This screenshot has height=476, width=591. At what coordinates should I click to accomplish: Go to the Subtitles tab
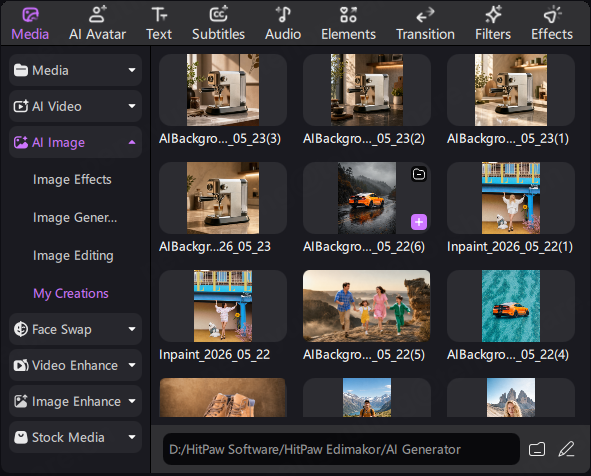219,24
